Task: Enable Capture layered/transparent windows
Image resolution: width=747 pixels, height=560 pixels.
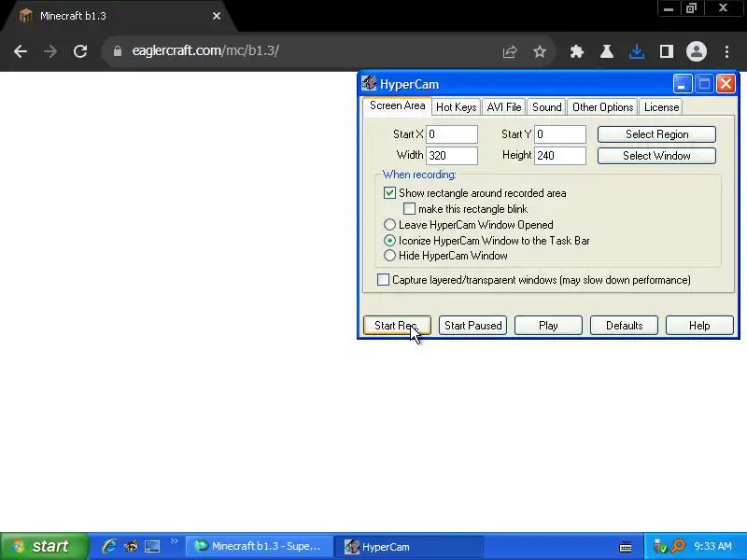Action: 383,279
